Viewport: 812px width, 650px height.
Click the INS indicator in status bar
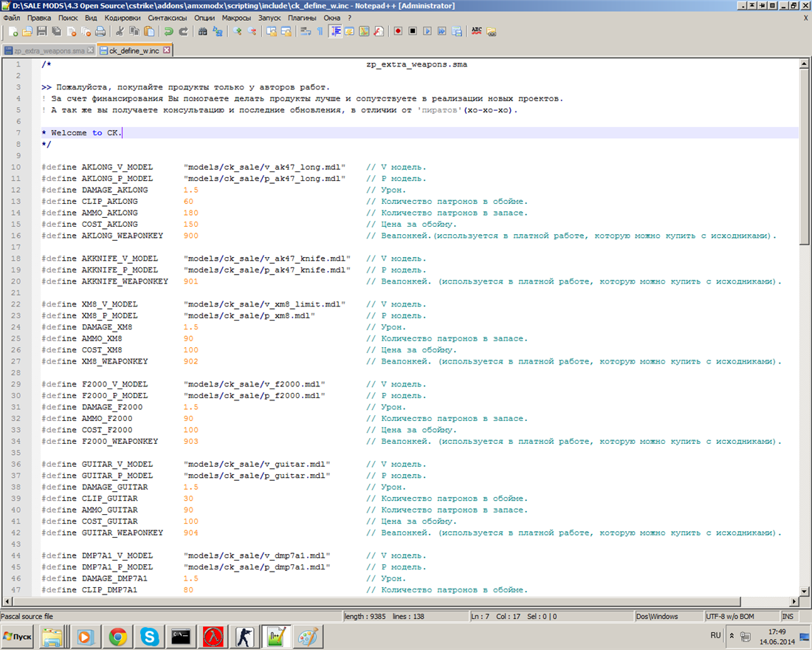pos(788,616)
